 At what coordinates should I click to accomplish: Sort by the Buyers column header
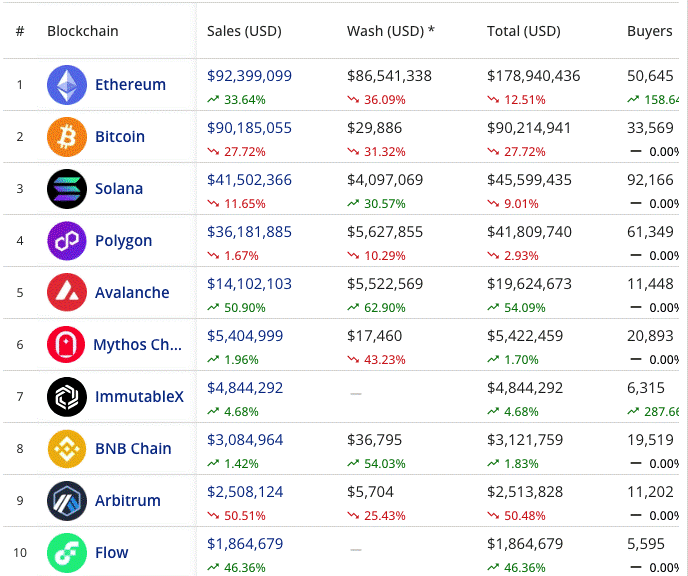click(650, 32)
